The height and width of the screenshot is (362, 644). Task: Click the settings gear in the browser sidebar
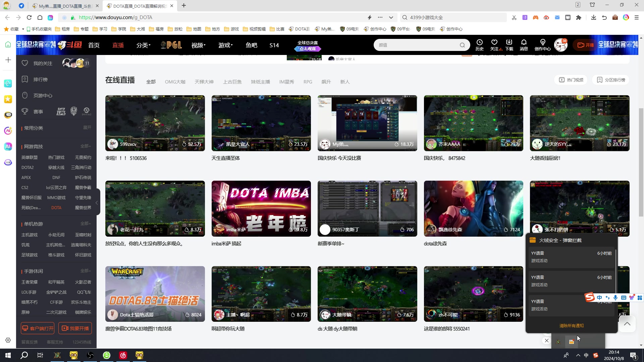pos(8,340)
